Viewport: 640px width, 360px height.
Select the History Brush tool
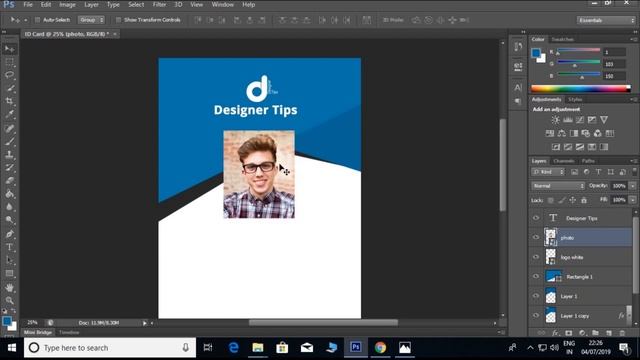9,168
